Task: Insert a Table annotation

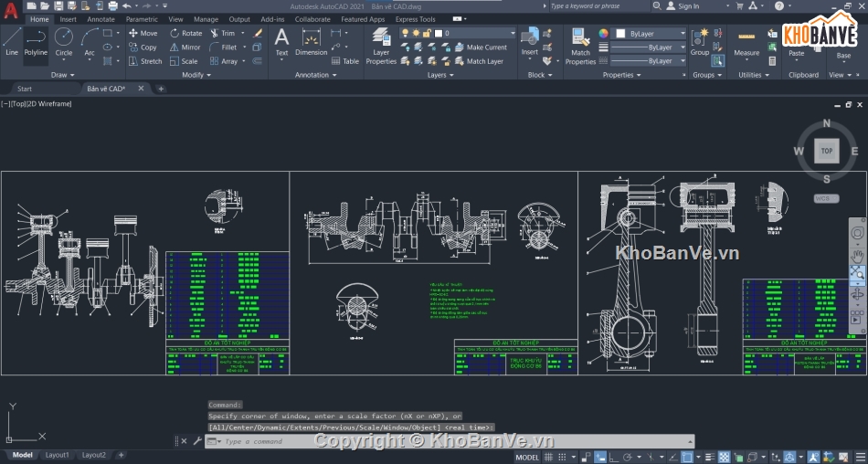Action: point(345,61)
